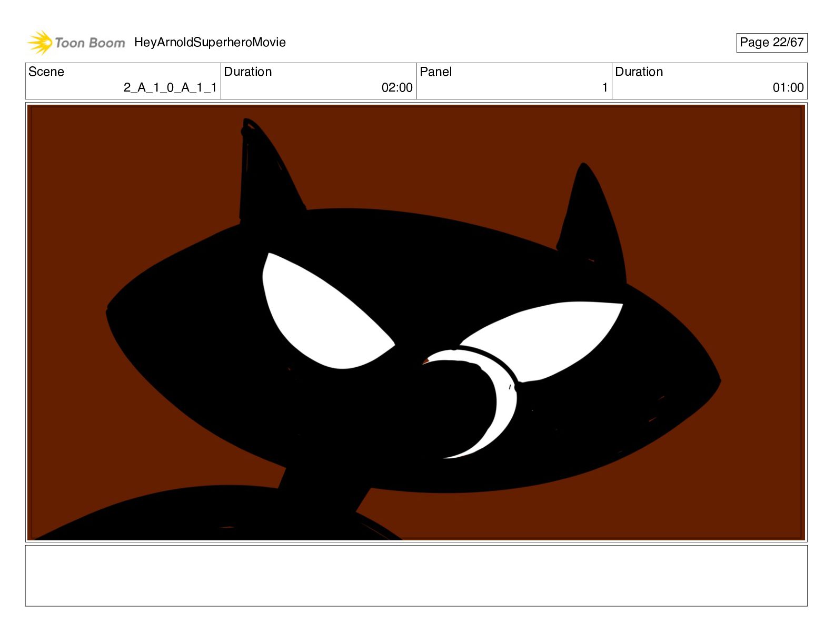Click the black cat storyboard panel image
The width and height of the screenshot is (834, 644).
[x=416, y=323]
